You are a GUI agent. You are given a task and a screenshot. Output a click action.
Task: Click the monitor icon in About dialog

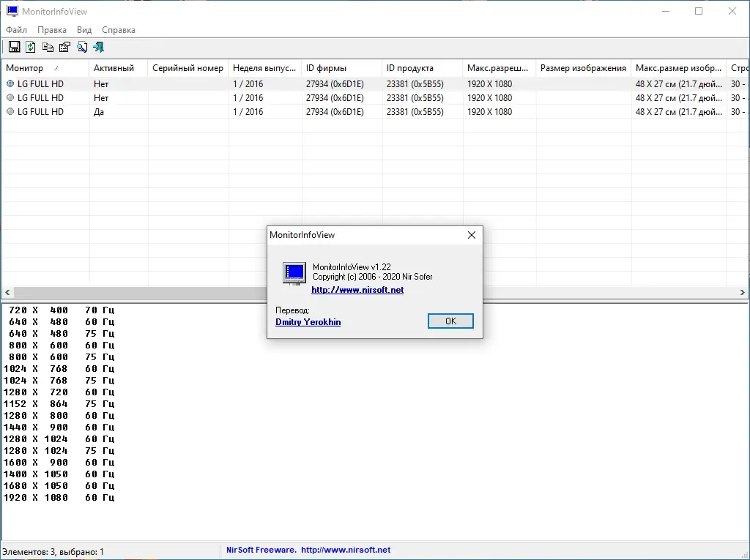pyautogui.click(x=294, y=274)
